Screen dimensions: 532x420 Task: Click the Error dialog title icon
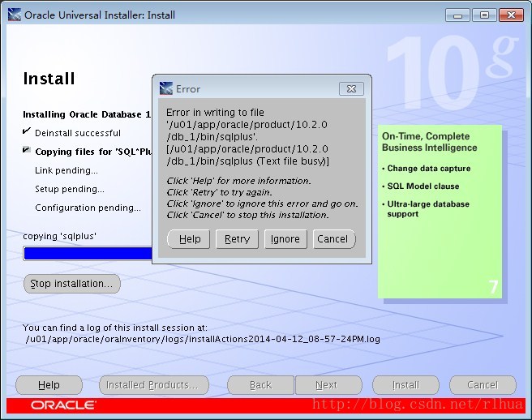166,88
